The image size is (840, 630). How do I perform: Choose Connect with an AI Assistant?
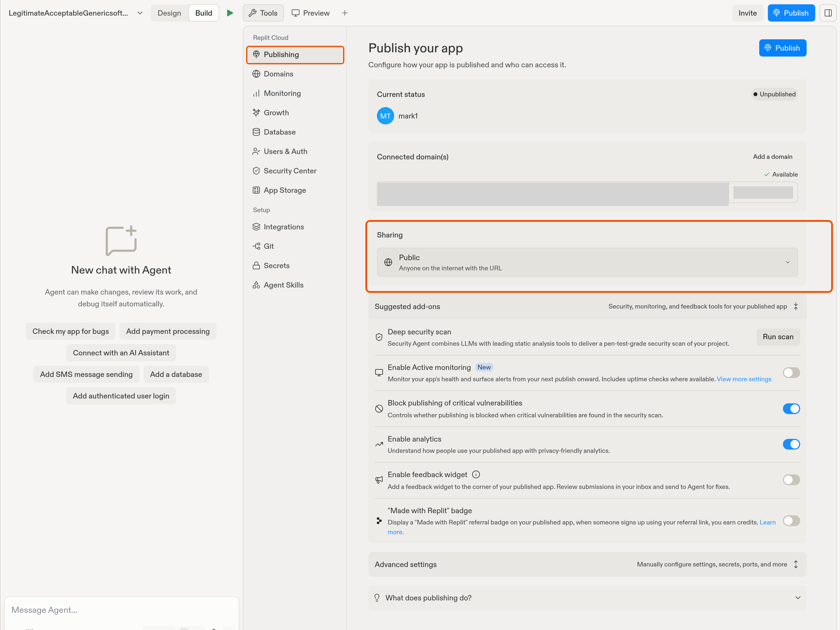tap(121, 353)
